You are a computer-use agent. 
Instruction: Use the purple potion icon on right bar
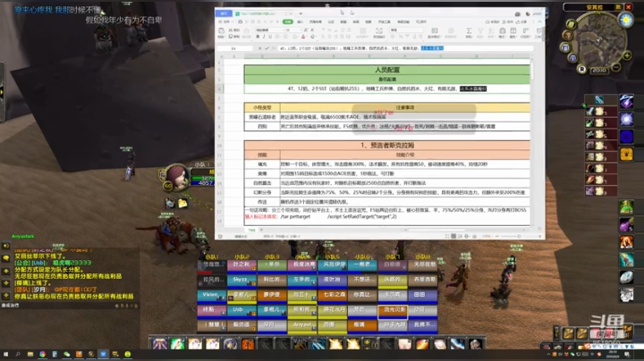pyautogui.click(x=626, y=224)
